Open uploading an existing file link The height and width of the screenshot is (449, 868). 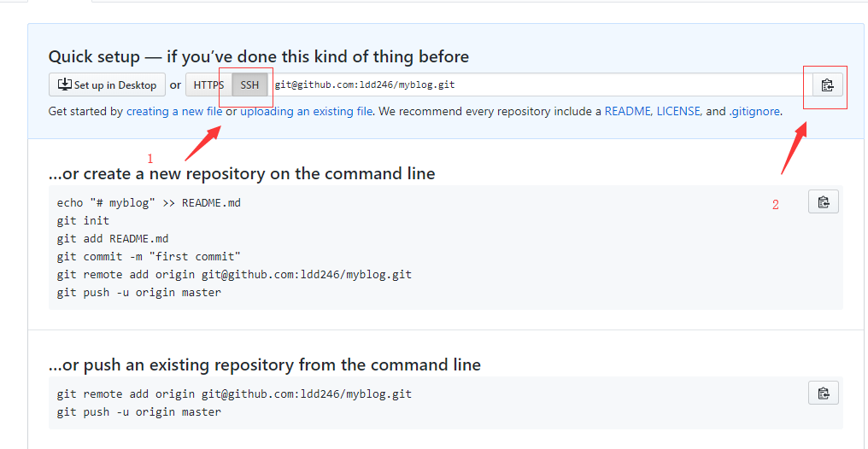tap(306, 112)
